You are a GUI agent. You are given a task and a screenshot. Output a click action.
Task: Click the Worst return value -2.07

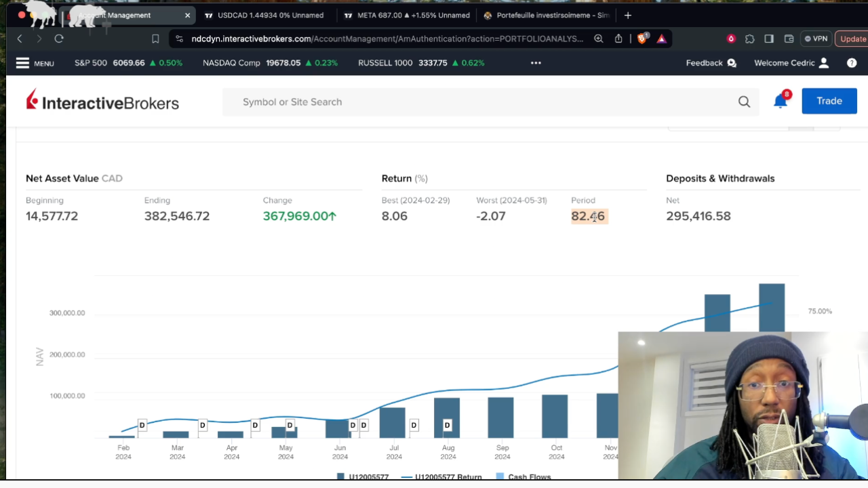491,216
